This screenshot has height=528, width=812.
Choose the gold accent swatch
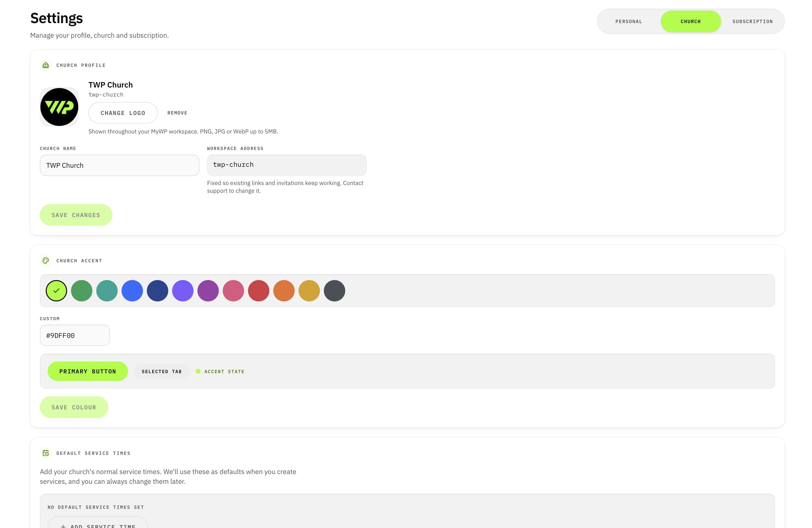pyautogui.click(x=309, y=290)
